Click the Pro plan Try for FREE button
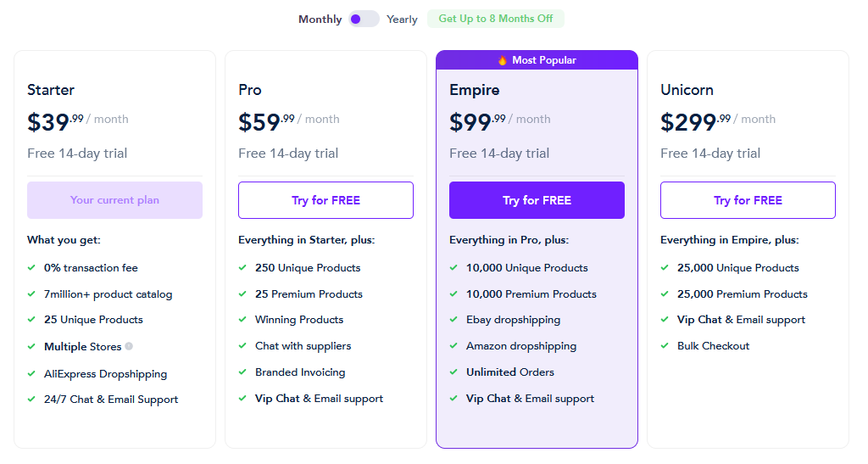 click(x=325, y=200)
